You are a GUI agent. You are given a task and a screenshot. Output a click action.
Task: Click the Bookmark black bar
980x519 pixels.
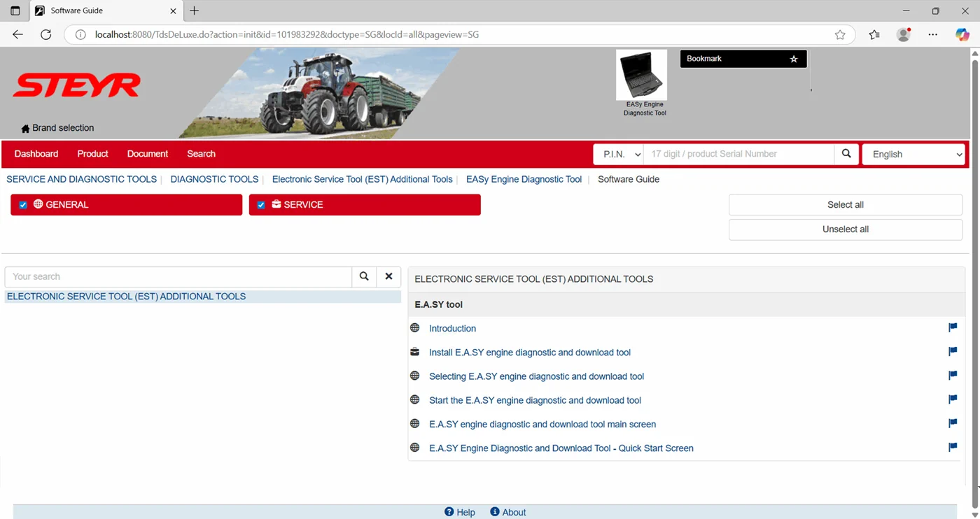743,59
